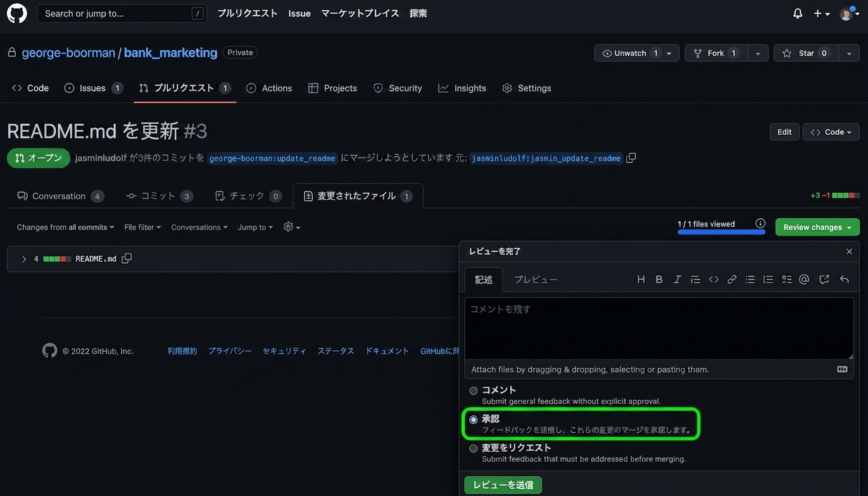868x496 pixels.
Task: Click the Markdown supported icon
Action: pyautogui.click(x=842, y=369)
